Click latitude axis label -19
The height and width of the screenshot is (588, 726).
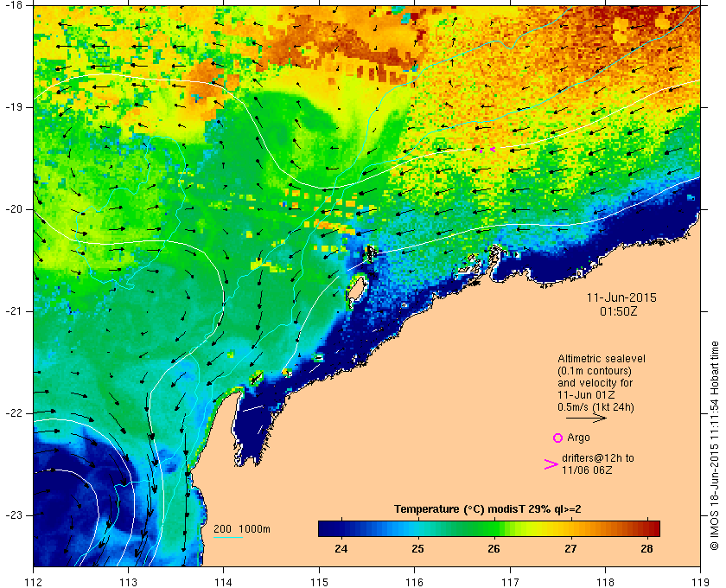(x=14, y=107)
